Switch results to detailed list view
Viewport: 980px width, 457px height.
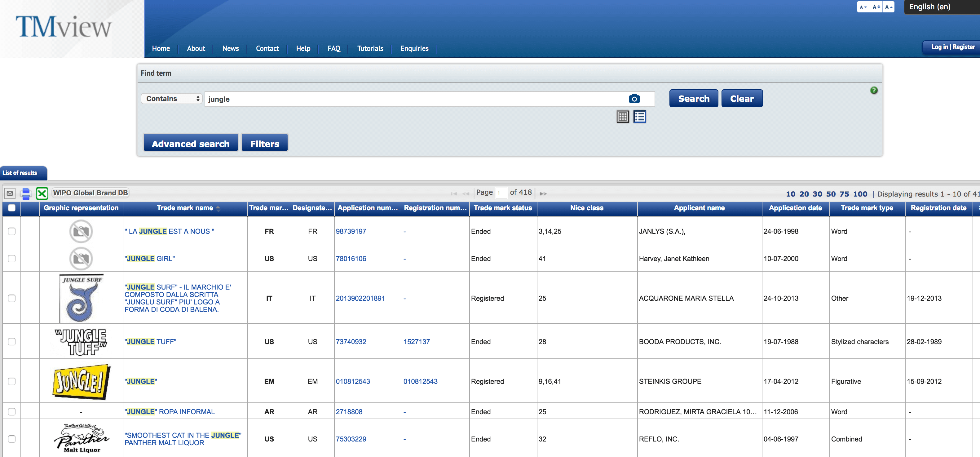click(x=639, y=117)
